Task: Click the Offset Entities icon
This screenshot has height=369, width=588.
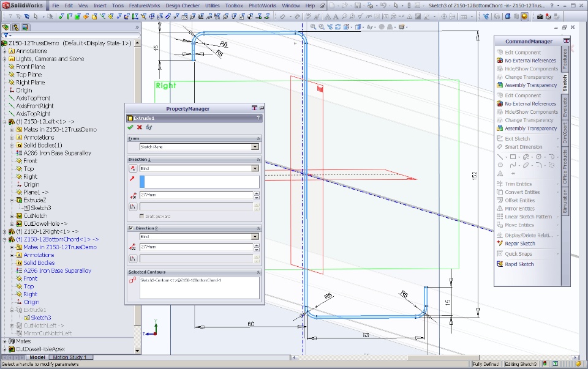Action: [500, 201]
